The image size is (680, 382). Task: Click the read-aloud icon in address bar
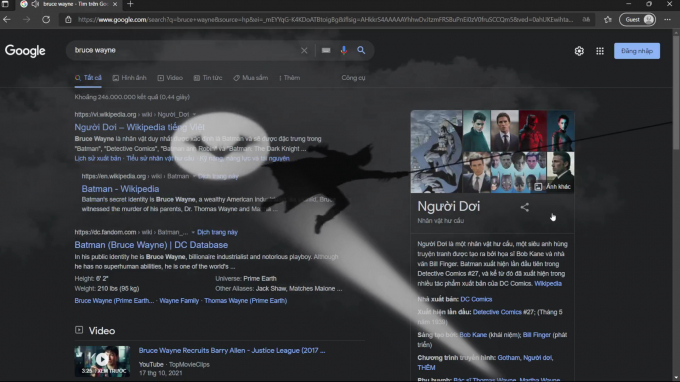point(586,20)
